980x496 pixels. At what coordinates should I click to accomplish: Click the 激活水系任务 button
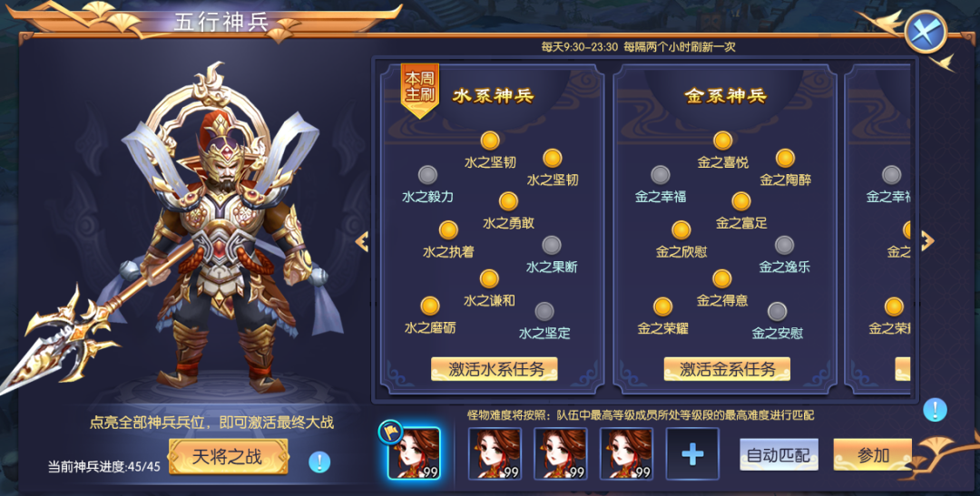(x=495, y=368)
